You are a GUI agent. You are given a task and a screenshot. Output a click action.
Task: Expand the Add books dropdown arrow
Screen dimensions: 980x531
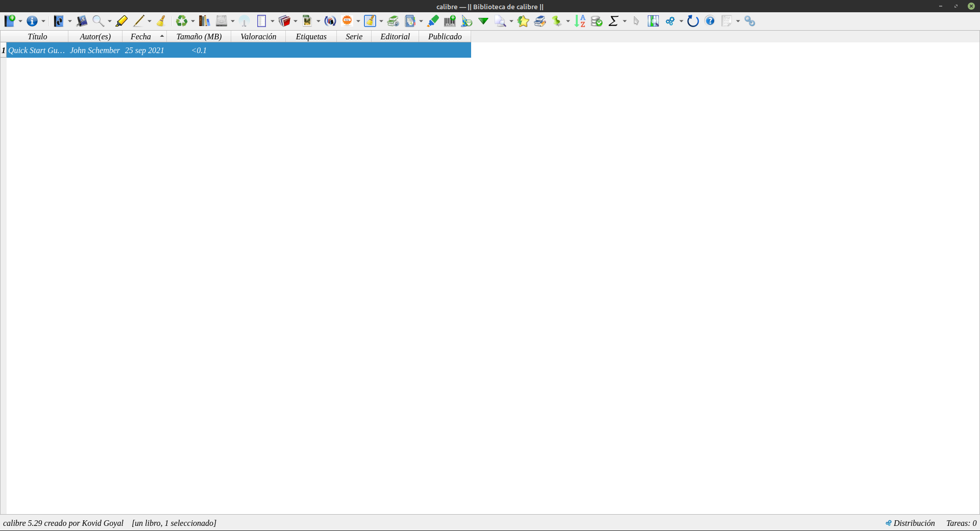(20, 21)
